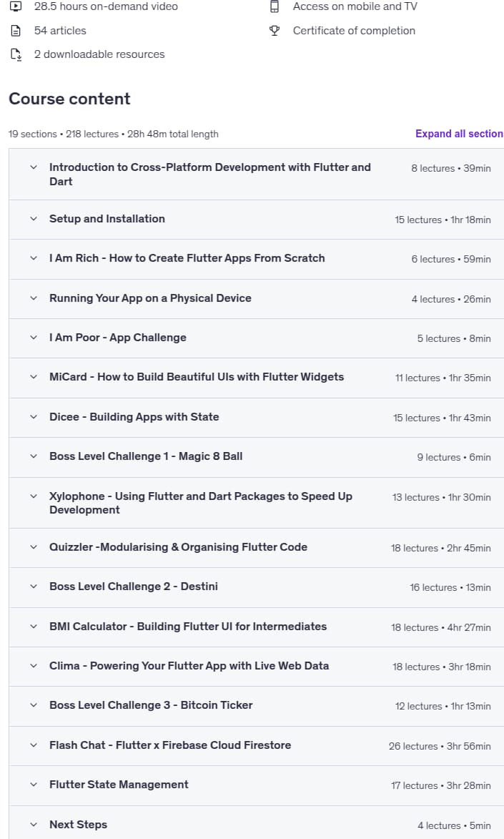Click the articles document icon
This screenshot has width=504, height=839.
coord(16,31)
